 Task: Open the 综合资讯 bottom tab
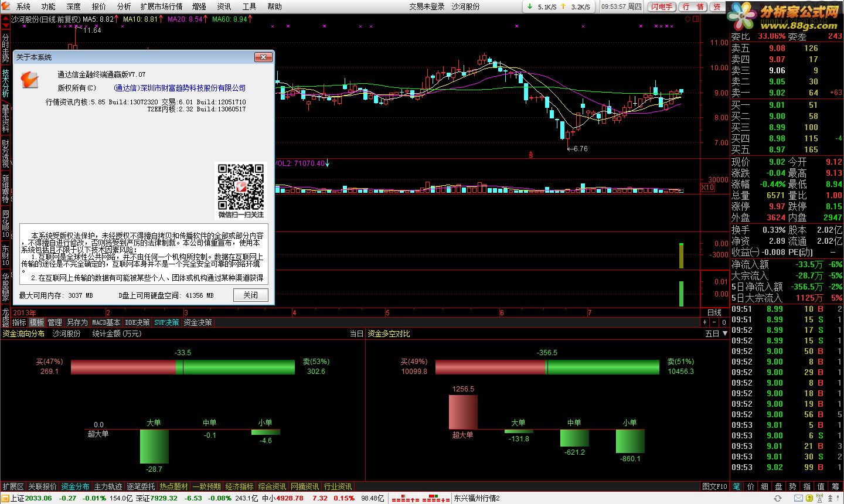click(x=272, y=486)
